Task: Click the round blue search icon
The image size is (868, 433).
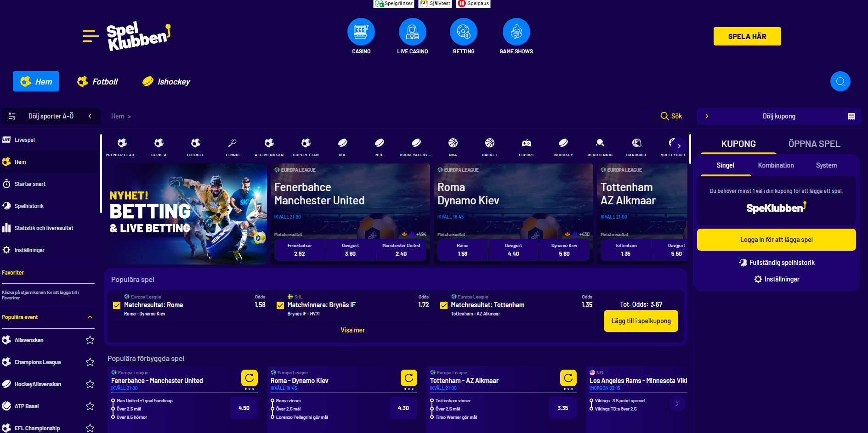Action: (840, 81)
